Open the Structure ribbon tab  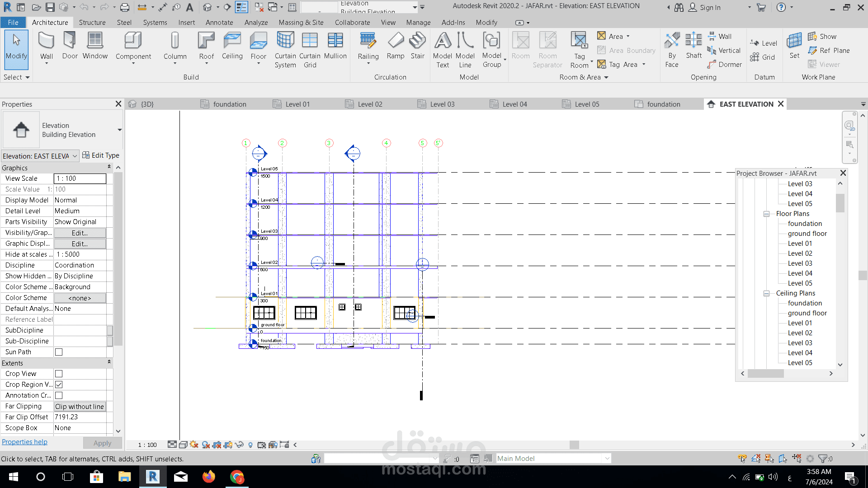click(92, 22)
